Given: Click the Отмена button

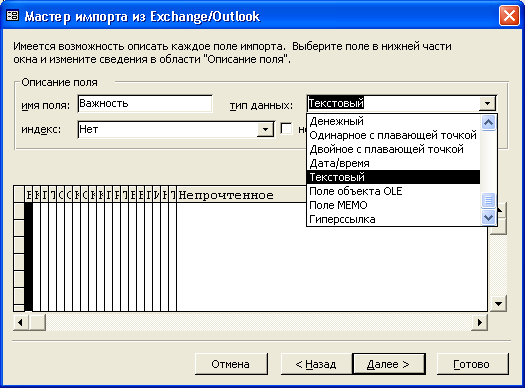Looking at the screenshot, I should tap(231, 364).
